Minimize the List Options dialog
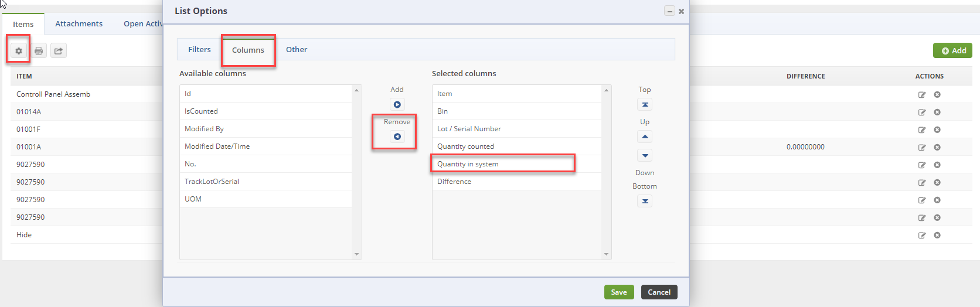Screen dimensions: 980x307 coord(669,11)
